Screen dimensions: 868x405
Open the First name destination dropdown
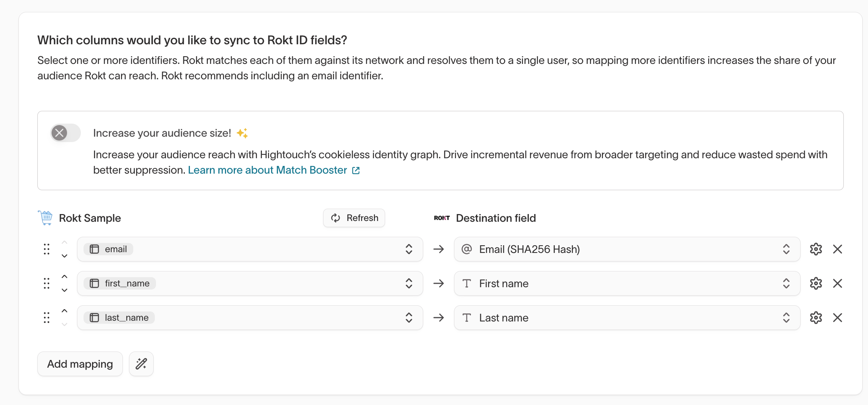pos(627,283)
